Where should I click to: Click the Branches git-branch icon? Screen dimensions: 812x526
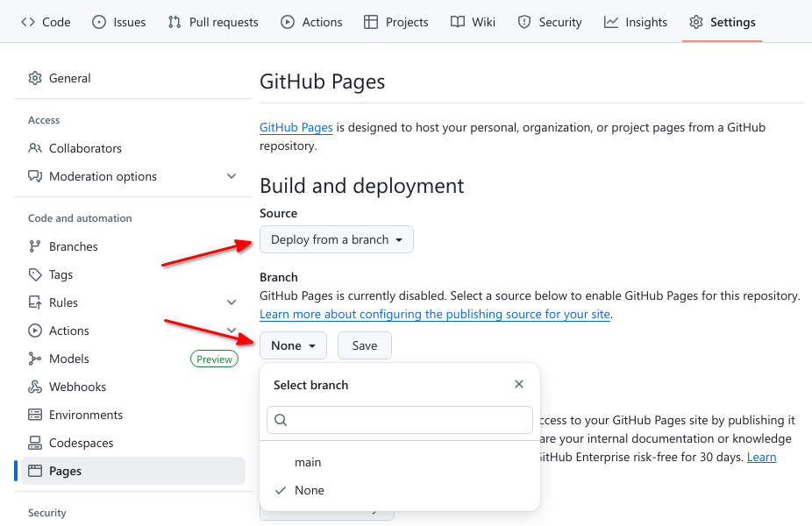click(35, 246)
